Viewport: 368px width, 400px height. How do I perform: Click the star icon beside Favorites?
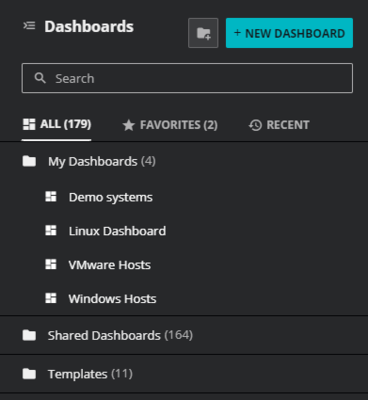pos(128,125)
